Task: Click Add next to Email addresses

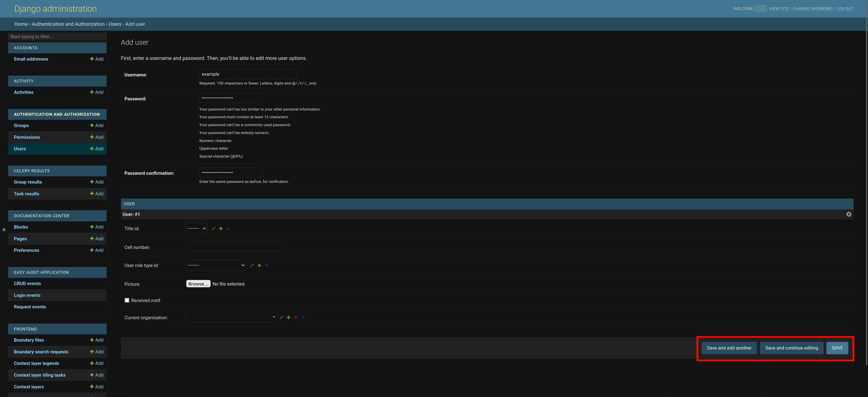Action: pos(97,59)
